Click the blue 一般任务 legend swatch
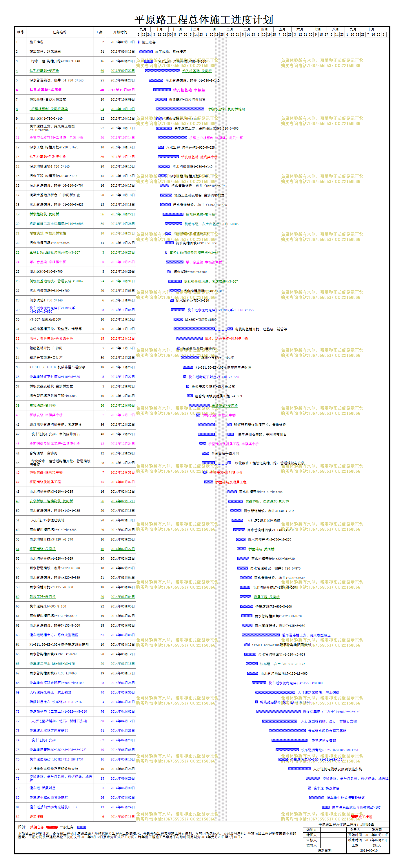 (x=81, y=827)
